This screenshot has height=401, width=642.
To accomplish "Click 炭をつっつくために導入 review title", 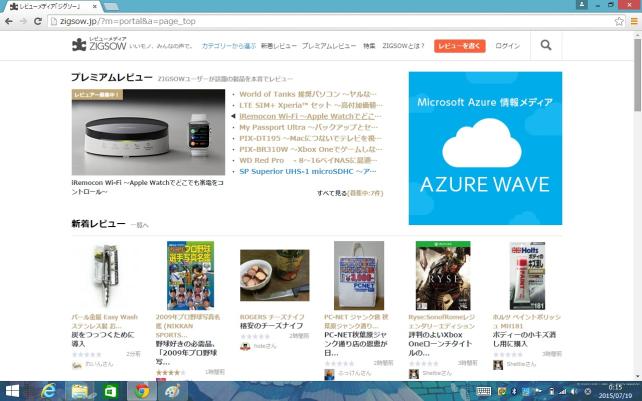I will coord(103,340).
